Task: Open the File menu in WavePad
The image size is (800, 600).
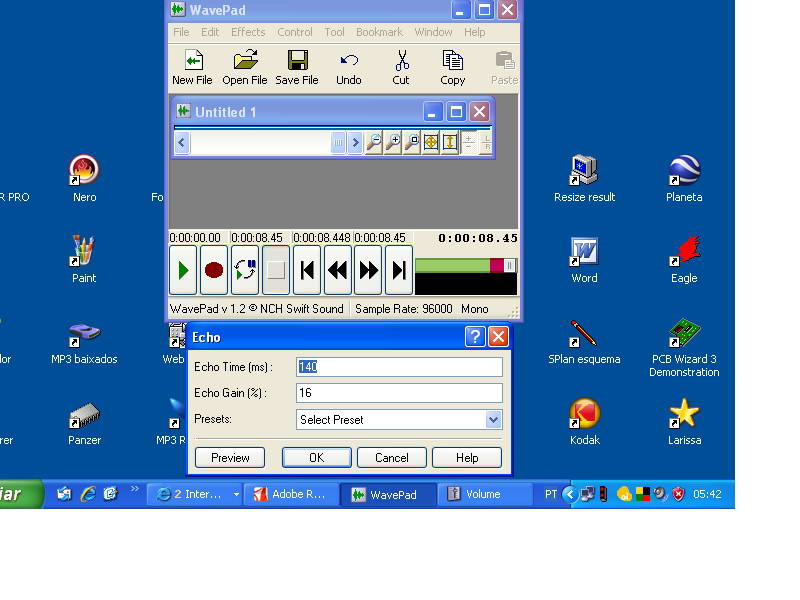Action: [181, 32]
